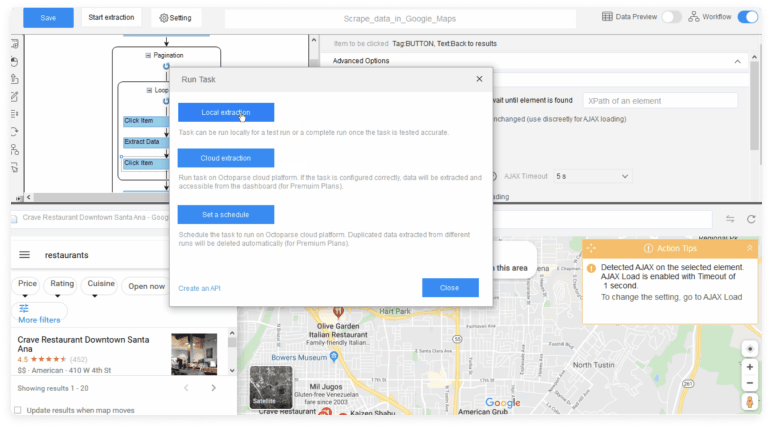Click More filters link
This screenshot has width=771, height=428.
pyautogui.click(x=39, y=320)
